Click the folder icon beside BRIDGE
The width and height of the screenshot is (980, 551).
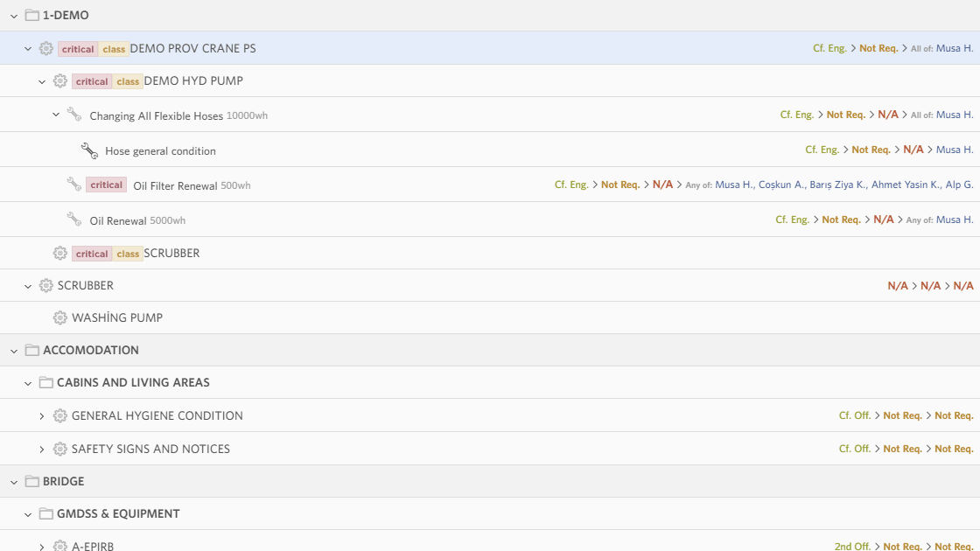pyautogui.click(x=32, y=481)
